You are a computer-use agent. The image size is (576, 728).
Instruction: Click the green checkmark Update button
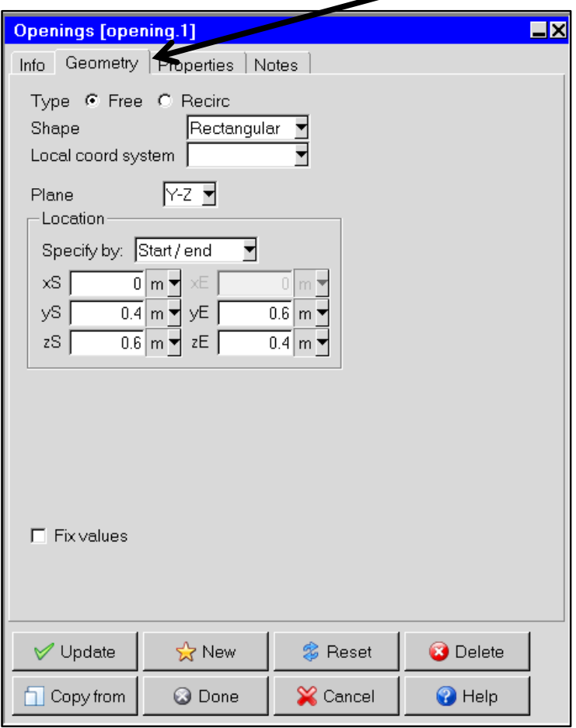click(x=75, y=652)
